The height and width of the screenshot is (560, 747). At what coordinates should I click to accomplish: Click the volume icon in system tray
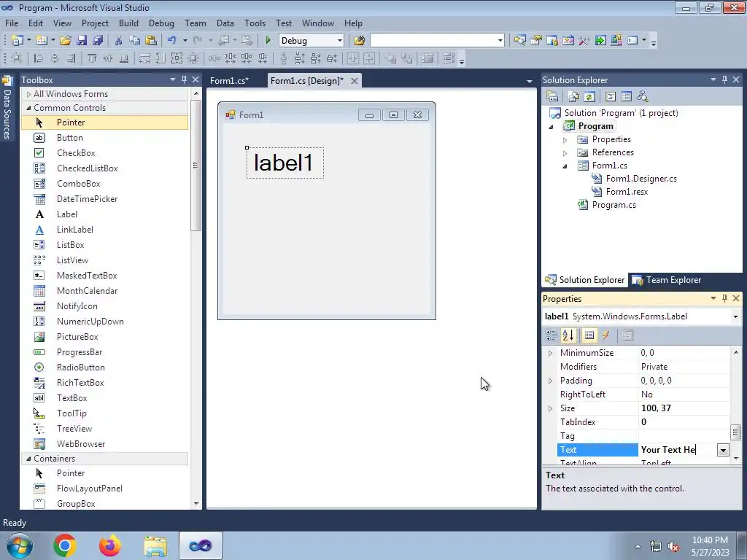(x=673, y=547)
